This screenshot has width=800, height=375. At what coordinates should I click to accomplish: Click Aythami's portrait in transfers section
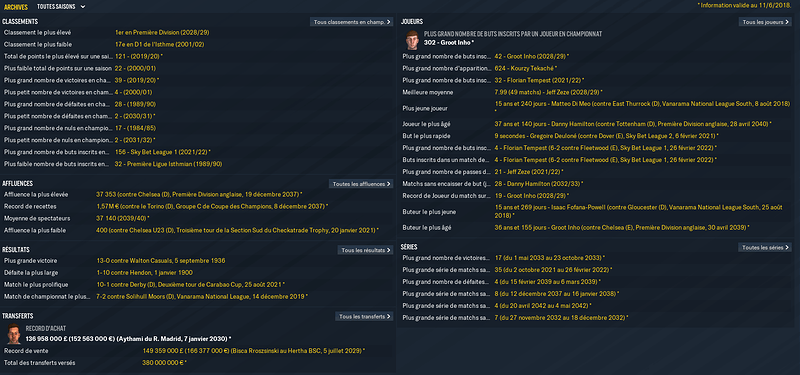[14, 334]
